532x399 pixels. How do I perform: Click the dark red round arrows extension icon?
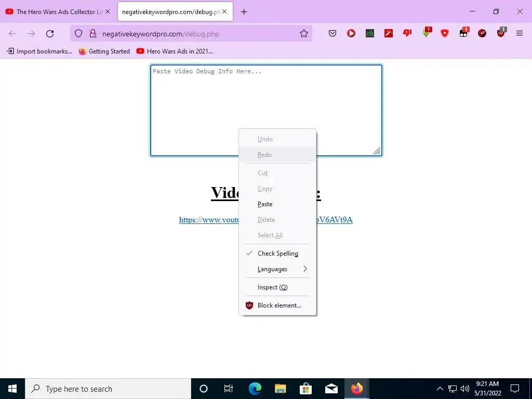click(482, 33)
